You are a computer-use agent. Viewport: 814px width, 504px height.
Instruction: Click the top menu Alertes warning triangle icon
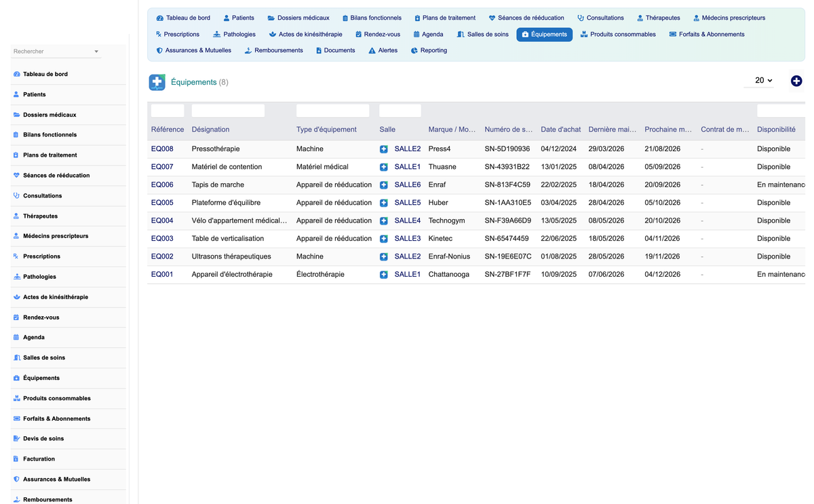[x=372, y=50]
